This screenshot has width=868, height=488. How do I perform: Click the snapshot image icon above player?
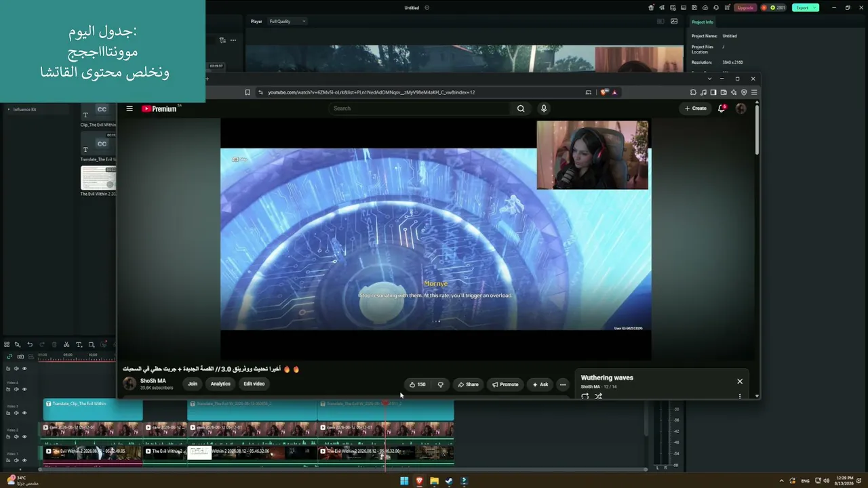[674, 21]
